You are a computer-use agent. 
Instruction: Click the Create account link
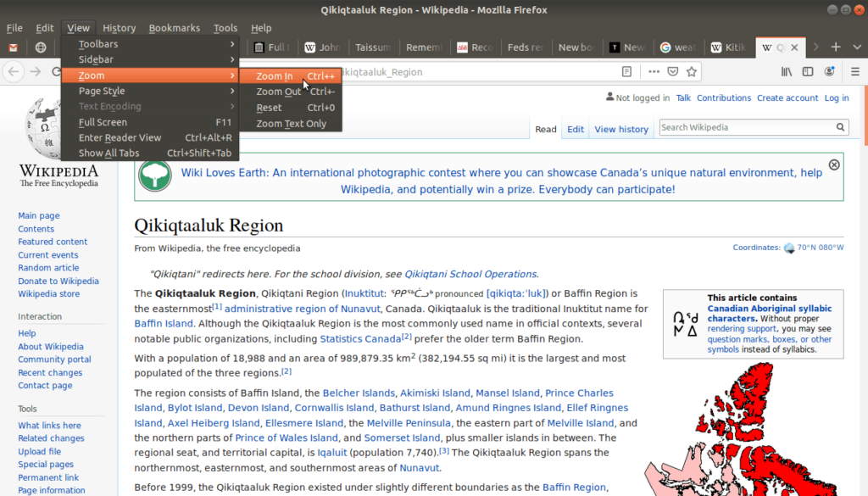click(787, 98)
